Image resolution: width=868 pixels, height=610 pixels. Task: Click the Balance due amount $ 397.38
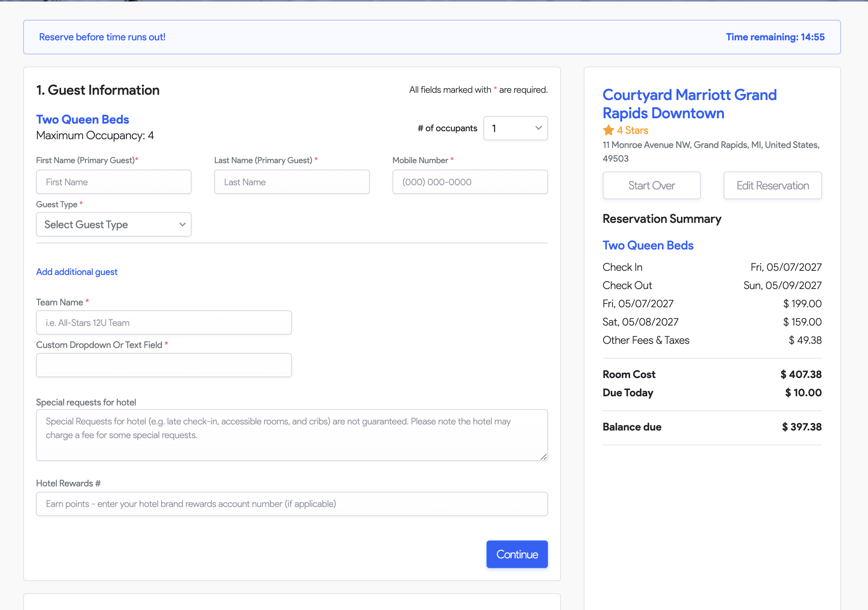click(802, 427)
